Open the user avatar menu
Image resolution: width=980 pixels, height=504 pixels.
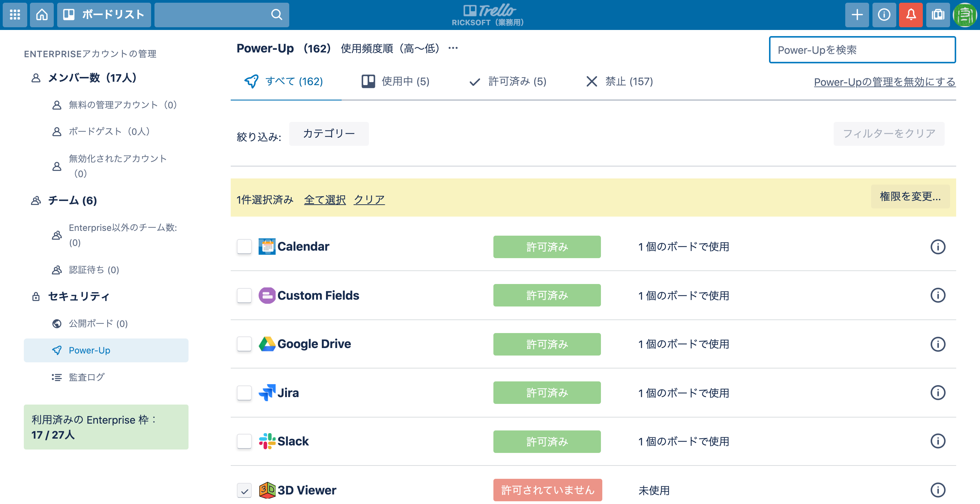point(965,15)
